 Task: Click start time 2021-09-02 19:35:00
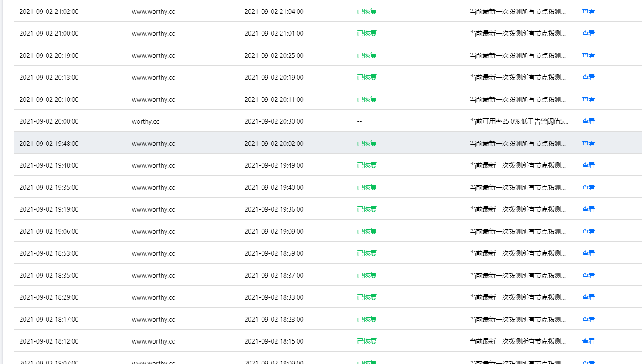(x=49, y=188)
